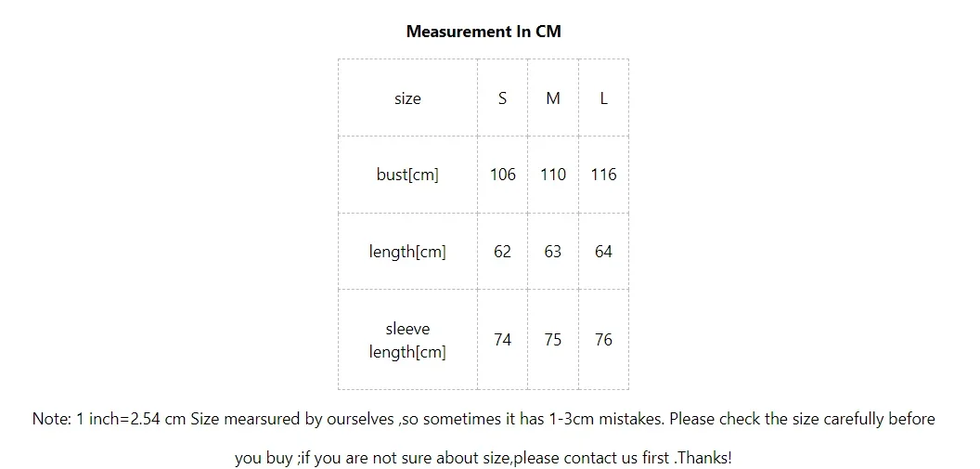Click the Measurement In CM heading
The height and width of the screenshot is (469, 980).
point(484,32)
